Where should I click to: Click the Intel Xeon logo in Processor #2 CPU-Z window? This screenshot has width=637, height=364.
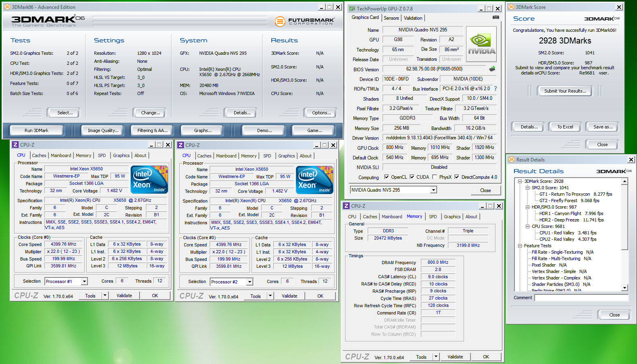coord(315,180)
